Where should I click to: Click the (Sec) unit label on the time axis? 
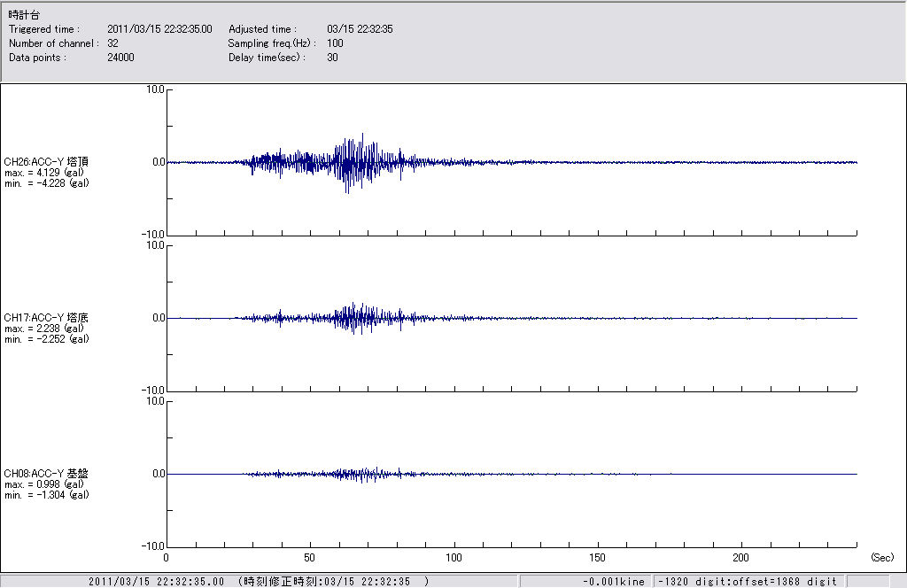(882, 558)
